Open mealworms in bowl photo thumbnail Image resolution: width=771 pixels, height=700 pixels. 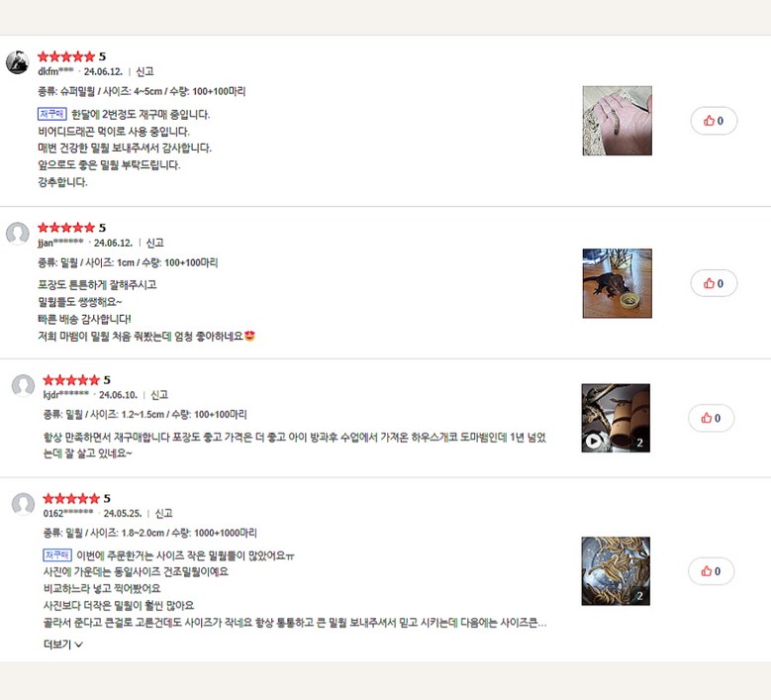(616, 571)
